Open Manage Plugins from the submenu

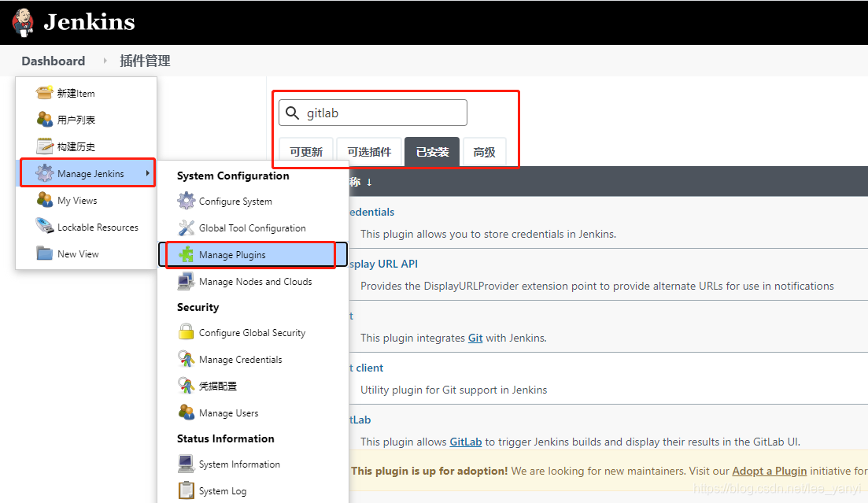coord(230,254)
